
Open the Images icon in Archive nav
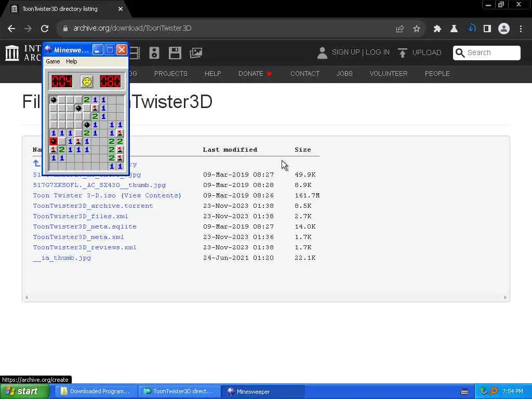(x=196, y=52)
